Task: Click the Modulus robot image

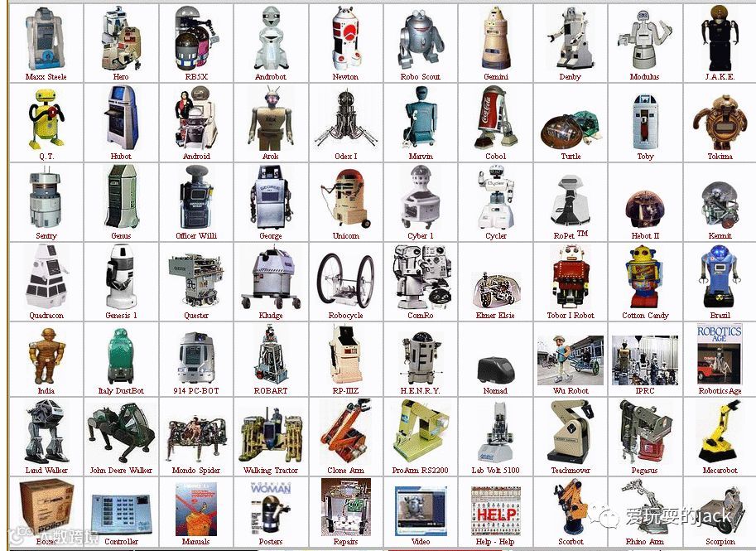Action: [x=644, y=40]
